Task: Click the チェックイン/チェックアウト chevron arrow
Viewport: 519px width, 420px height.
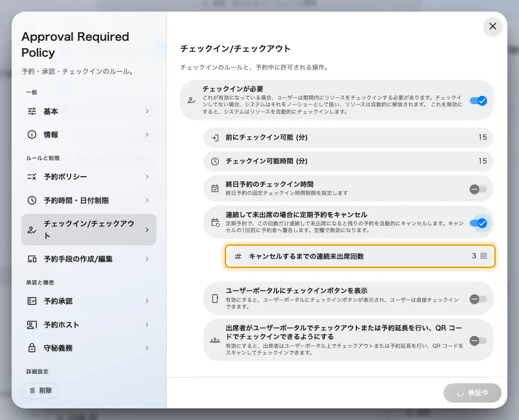Action: [x=147, y=230]
